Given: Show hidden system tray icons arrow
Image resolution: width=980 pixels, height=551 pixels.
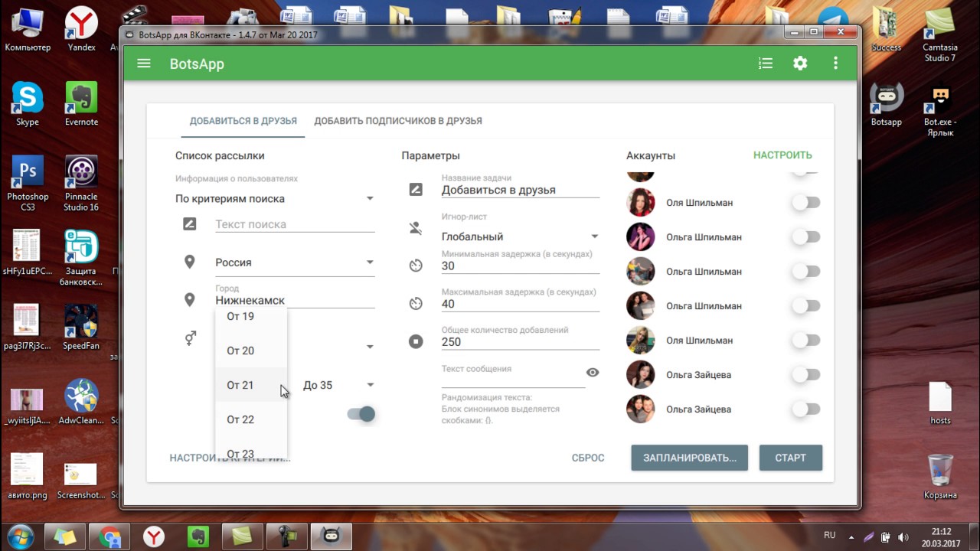Looking at the screenshot, I should (x=852, y=537).
